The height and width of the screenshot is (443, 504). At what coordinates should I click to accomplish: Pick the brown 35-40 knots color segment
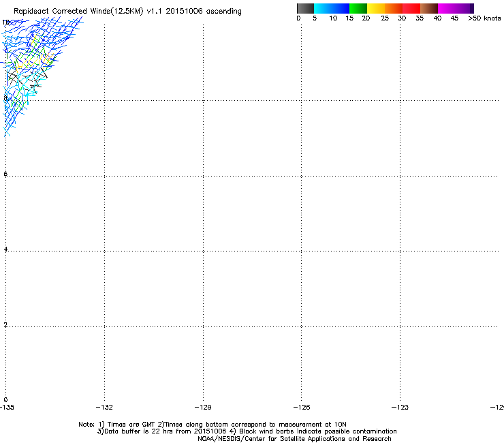pos(429,8)
